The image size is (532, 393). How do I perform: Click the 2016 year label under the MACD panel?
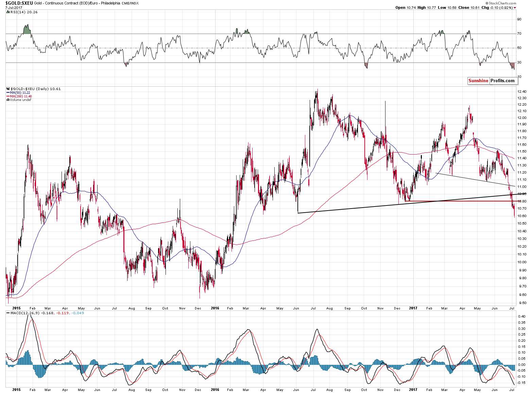(x=215, y=390)
